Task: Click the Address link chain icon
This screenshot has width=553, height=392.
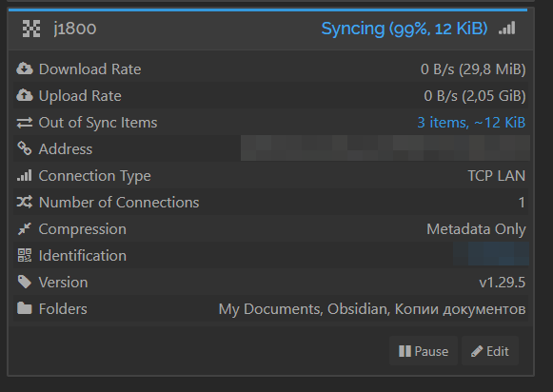Action: pos(25,148)
